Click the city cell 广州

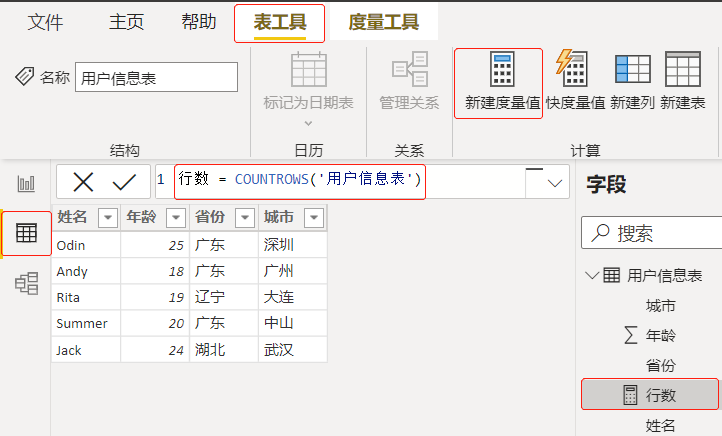pos(293,271)
